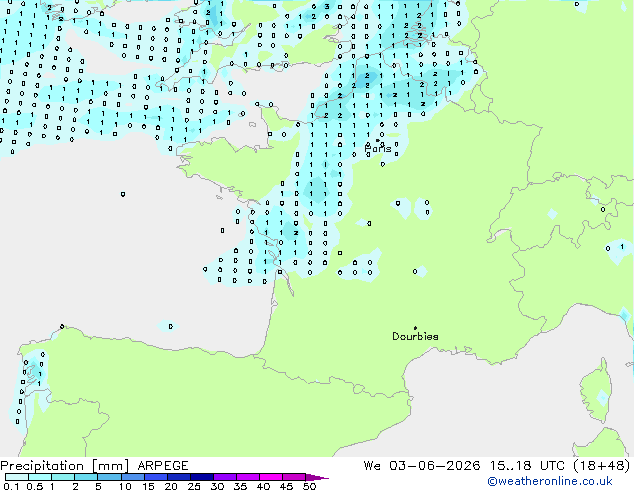Click the legend value '25'
This screenshot has width=634, height=490.
(x=194, y=486)
